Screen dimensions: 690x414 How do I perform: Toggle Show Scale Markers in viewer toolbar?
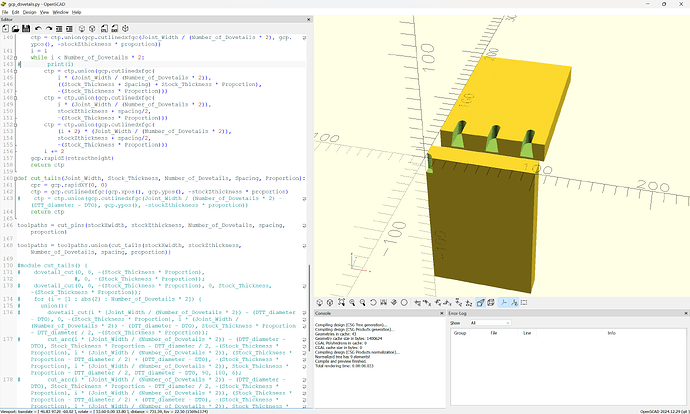pyautogui.click(x=514, y=303)
